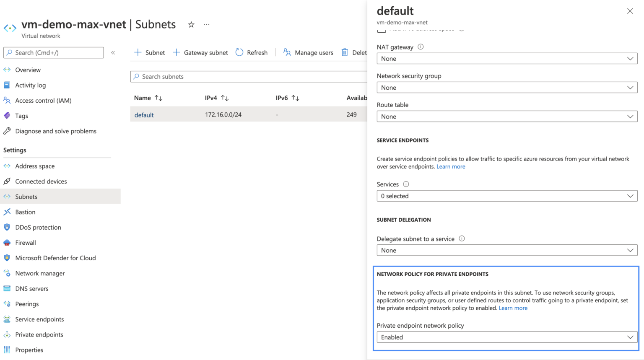Open Private endpoints settings page

point(39,334)
